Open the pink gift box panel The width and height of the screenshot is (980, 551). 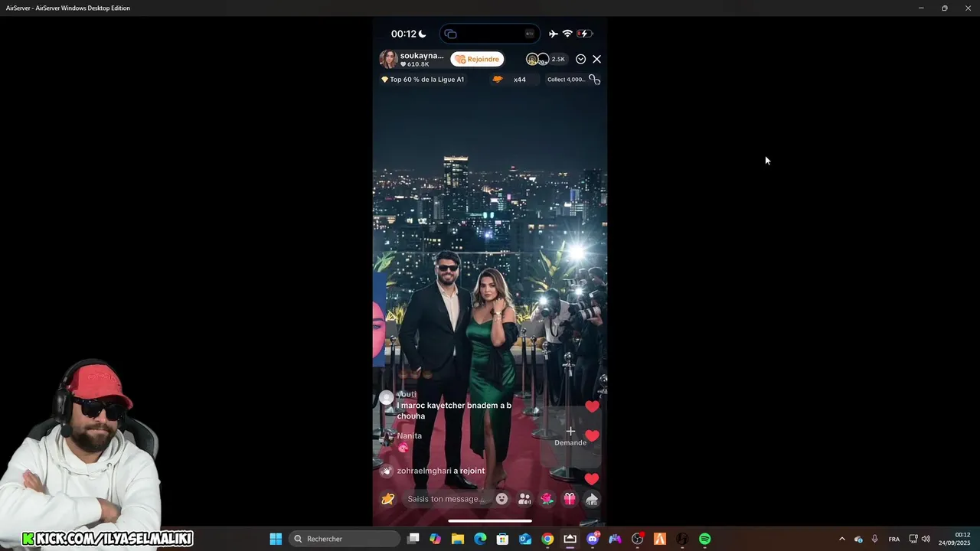[x=569, y=499]
